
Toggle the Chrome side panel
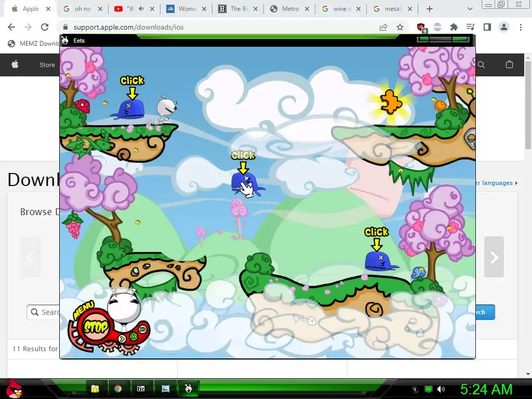point(487,27)
